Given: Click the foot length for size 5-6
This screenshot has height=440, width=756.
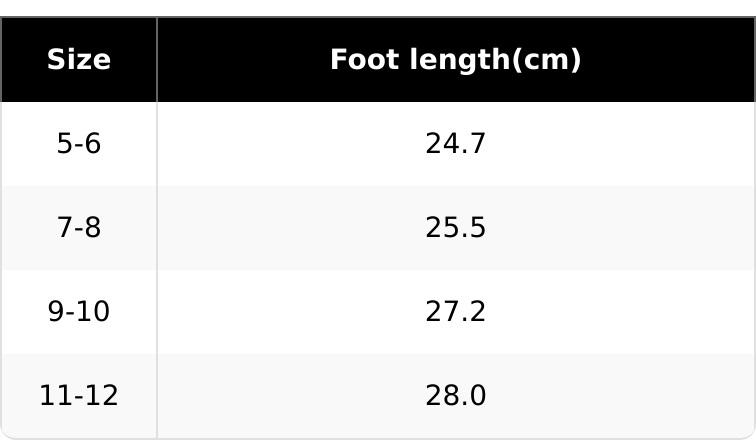Looking at the screenshot, I should point(455,144).
